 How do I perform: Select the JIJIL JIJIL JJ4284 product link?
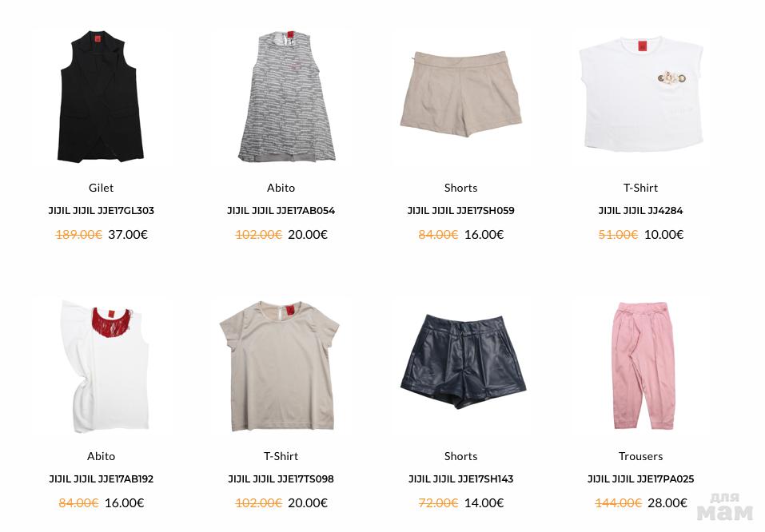[x=640, y=211]
